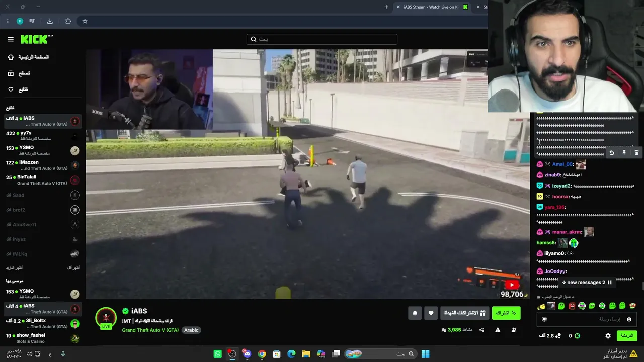
Task: Open a new browser tab
Action: pyautogui.click(x=386, y=7)
